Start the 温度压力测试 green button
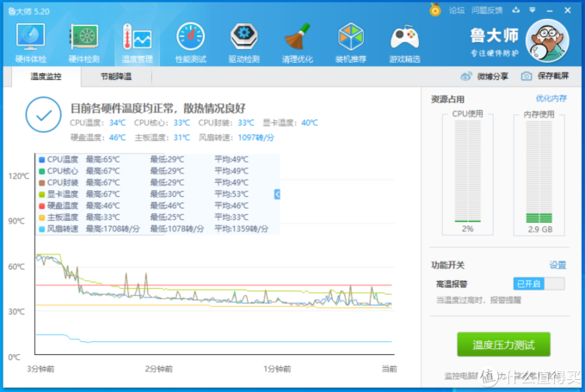This screenshot has height=392, width=585. (x=503, y=345)
